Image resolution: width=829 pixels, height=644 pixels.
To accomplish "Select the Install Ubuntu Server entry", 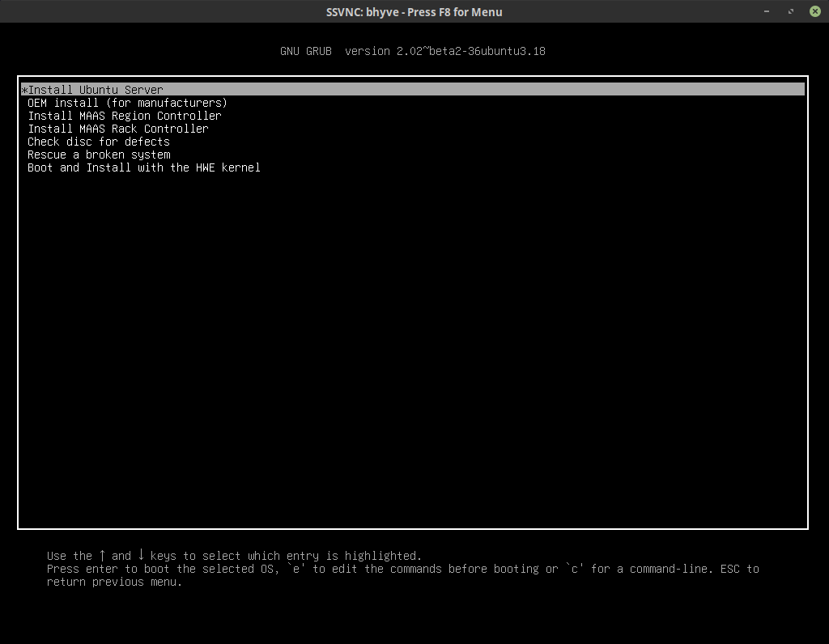I will 412,89.
